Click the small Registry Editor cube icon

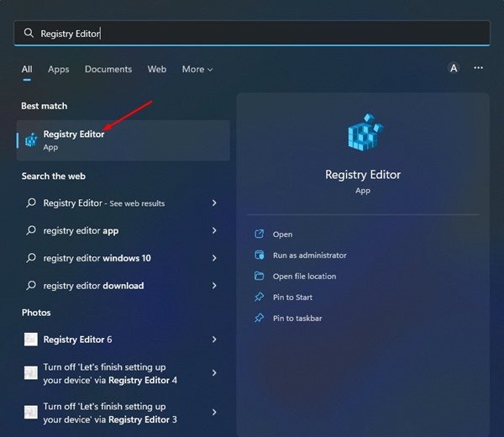(32, 140)
